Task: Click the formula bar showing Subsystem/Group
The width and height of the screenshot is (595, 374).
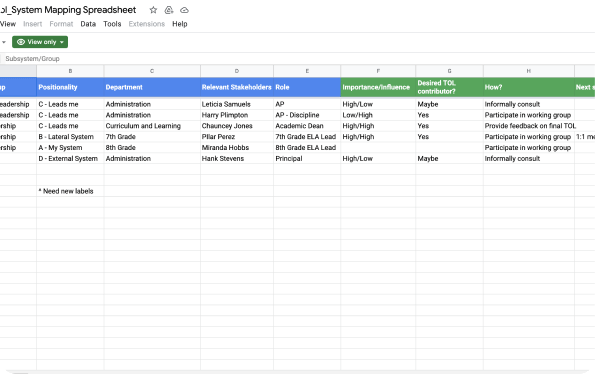Action: (x=298, y=59)
